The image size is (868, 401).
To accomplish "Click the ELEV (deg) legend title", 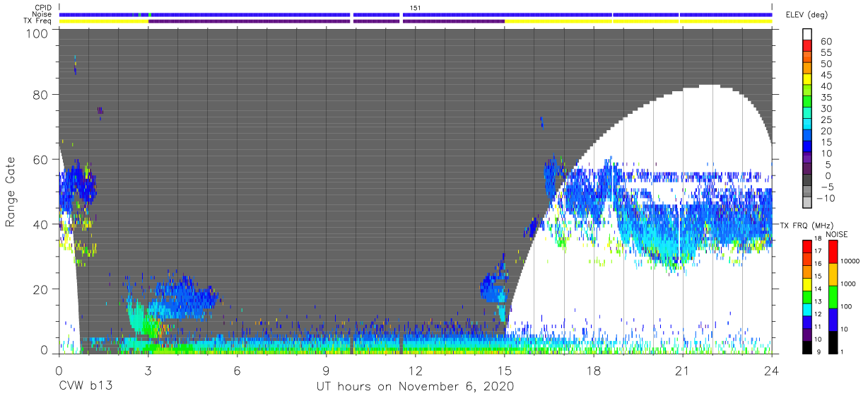I will click(x=808, y=15).
